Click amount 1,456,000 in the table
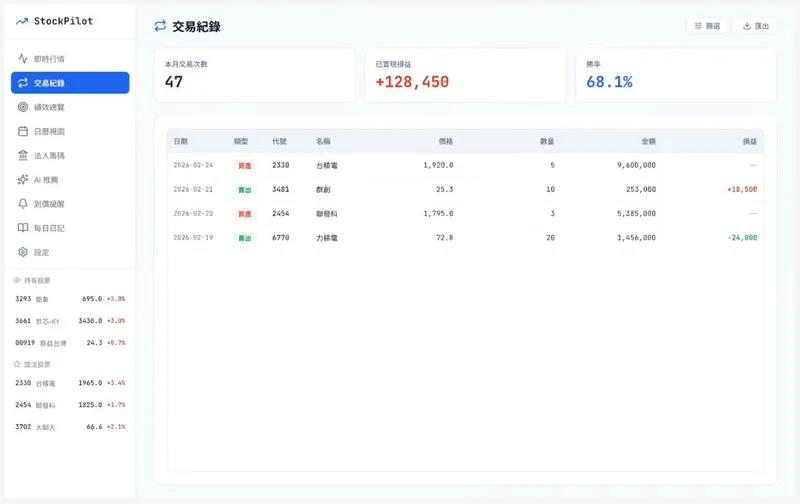 coord(636,238)
